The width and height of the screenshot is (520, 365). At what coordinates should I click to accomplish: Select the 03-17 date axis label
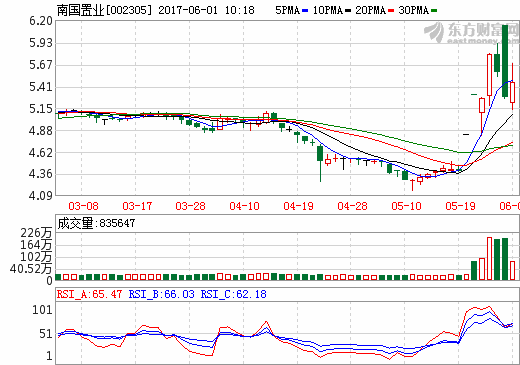[137, 206]
